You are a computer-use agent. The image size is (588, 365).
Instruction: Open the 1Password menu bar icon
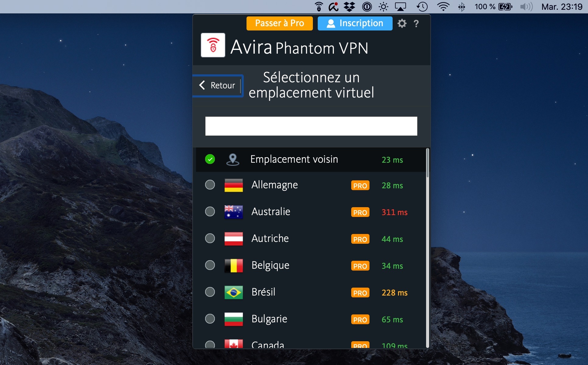(x=367, y=6)
